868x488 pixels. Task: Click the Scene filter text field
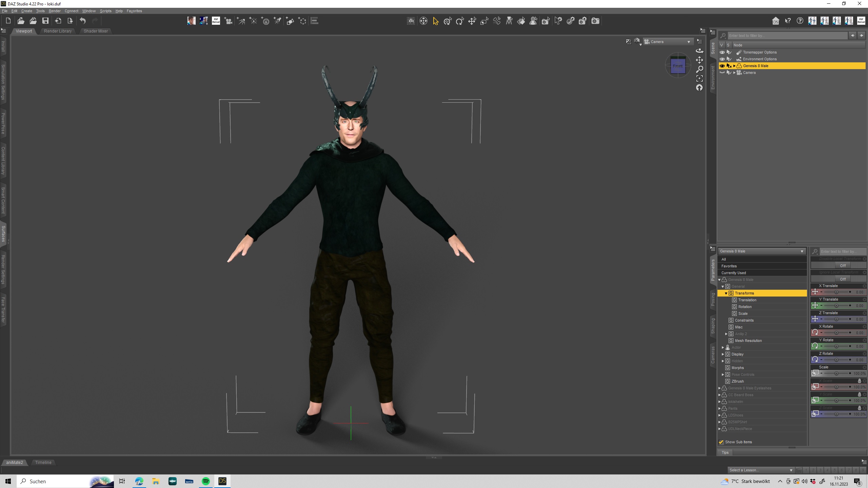[x=787, y=36]
